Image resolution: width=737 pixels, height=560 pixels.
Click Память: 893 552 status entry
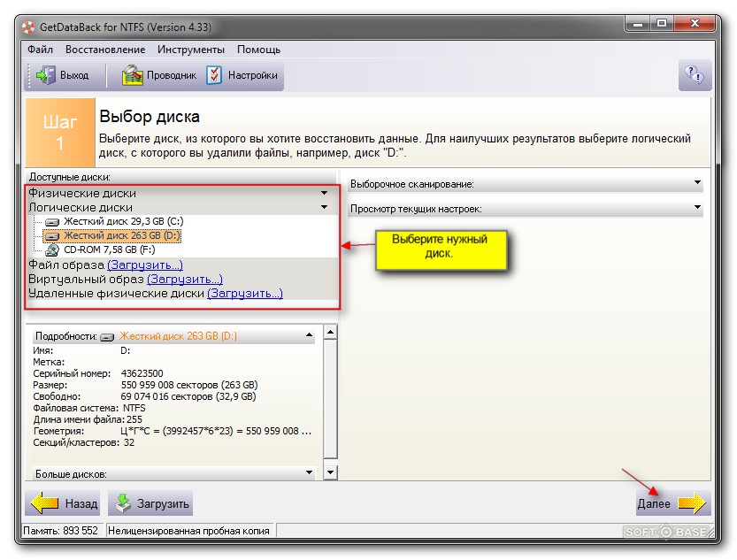click(x=61, y=531)
